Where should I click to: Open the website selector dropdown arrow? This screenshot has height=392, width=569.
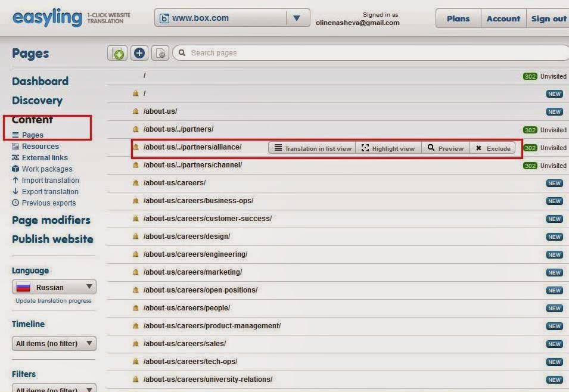tap(297, 18)
